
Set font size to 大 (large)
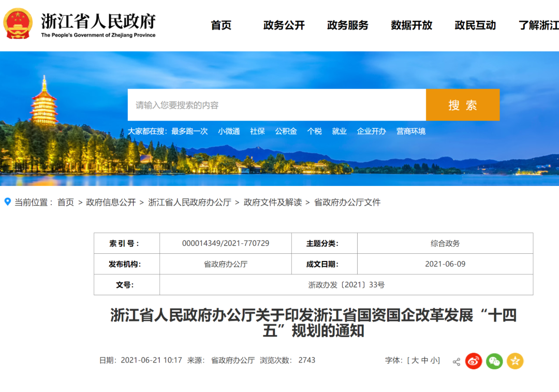[415, 360]
